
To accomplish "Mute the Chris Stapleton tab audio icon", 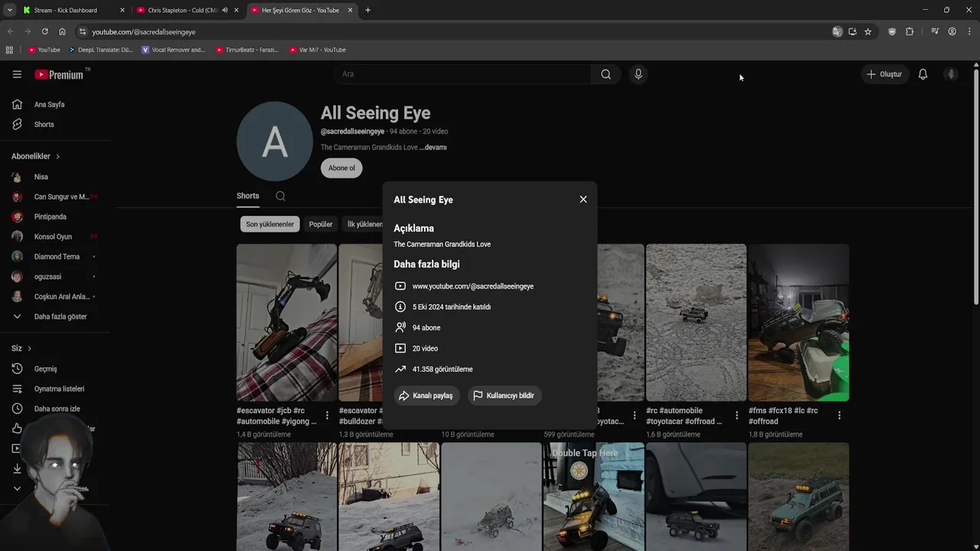I will coord(224,10).
